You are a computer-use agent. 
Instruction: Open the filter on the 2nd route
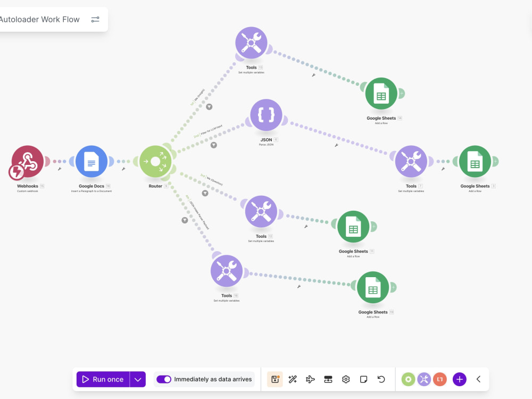214,145
